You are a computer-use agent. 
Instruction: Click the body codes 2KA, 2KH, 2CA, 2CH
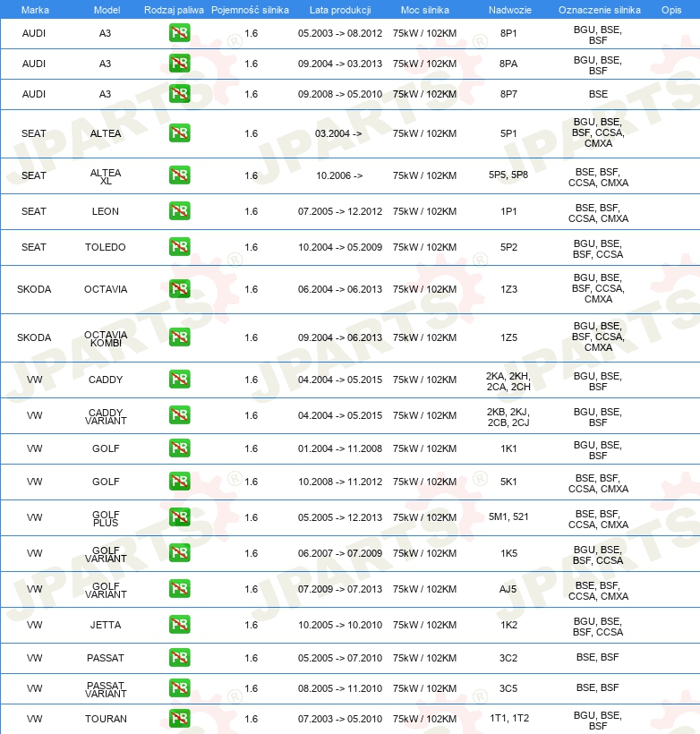pyautogui.click(x=508, y=381)
